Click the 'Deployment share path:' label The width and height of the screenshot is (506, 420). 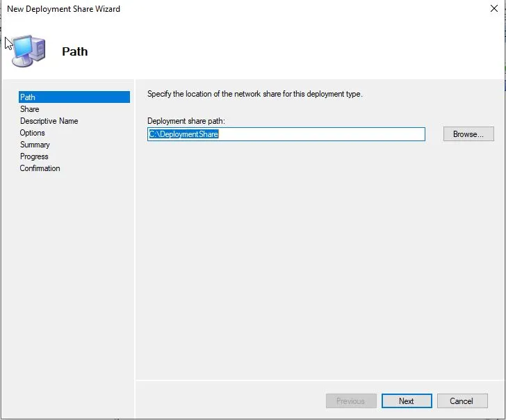(186, 121)
